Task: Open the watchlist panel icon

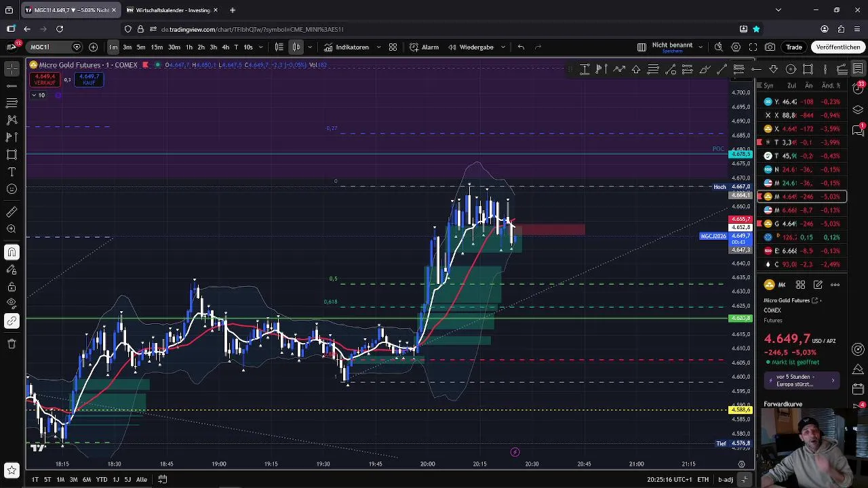Action: 858,68
